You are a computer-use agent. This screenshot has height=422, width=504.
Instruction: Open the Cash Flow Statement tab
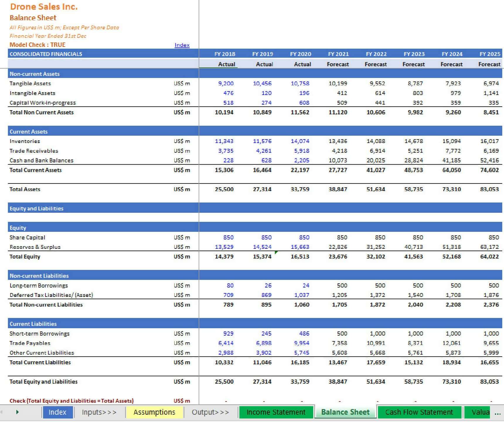[419, 412]
